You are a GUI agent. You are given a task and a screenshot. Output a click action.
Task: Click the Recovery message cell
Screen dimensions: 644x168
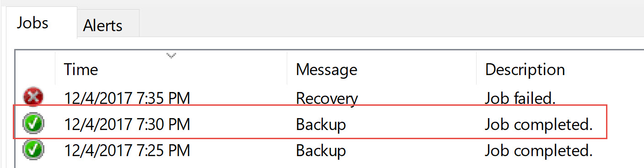[327, 98]
